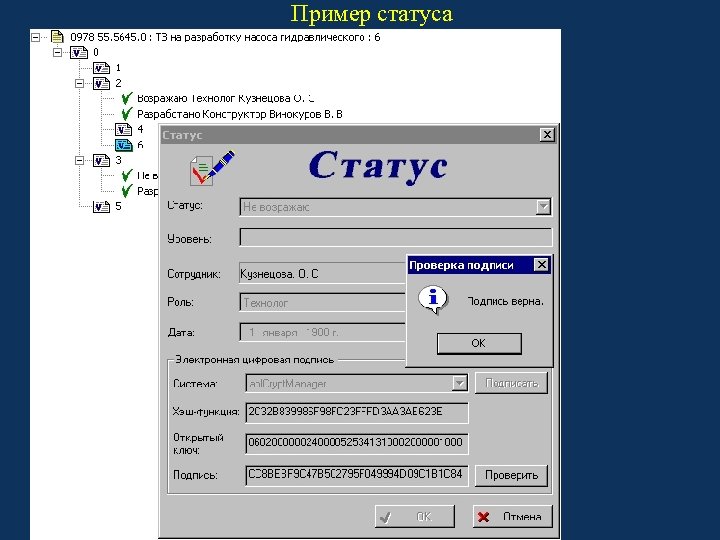The width and height of the screenshot is (720, 540).
Task: Select highlighted version icon of node 6
Action: [x=124, y=145]
